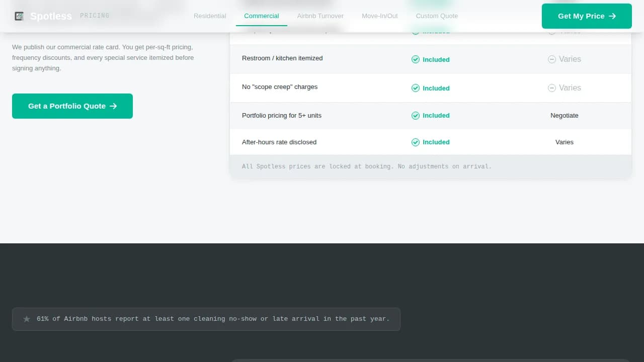The image size is (644, 362).
Task: Switch to the Airbnb Turnover tab
Action: pos(320,16)
